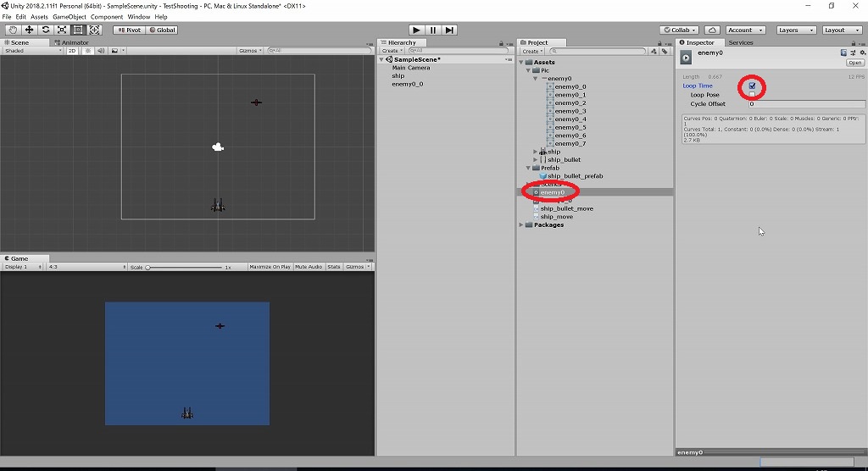Screen dimensions: 868x471
Task: Expand the Packages folder
Action: [x=521, y=224]
